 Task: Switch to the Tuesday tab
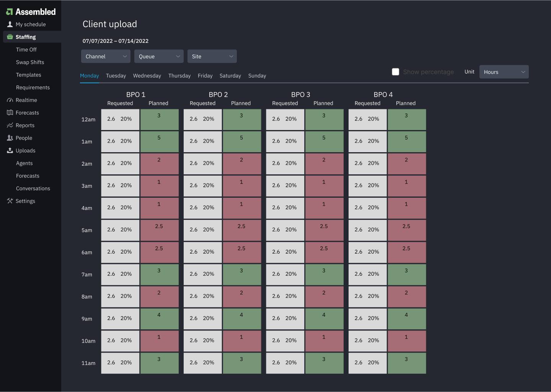(116, 76)
